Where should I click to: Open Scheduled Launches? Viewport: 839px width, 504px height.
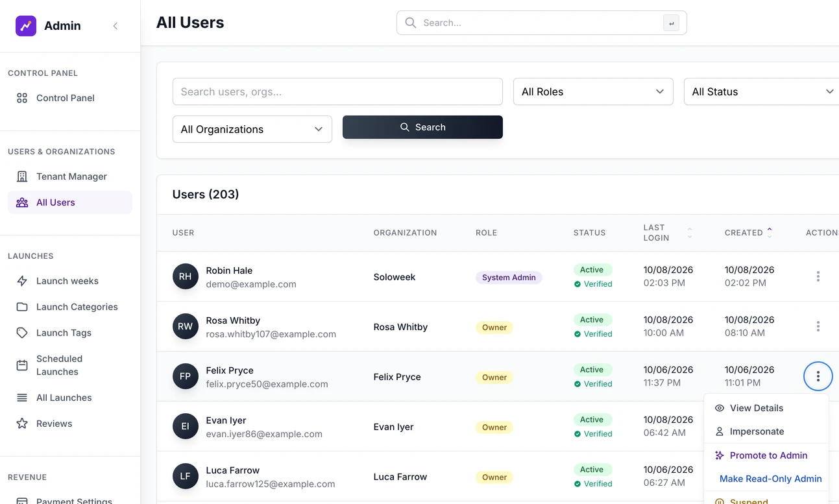[x=70, y=365]
